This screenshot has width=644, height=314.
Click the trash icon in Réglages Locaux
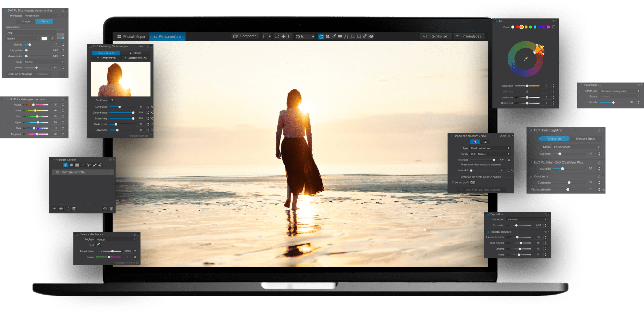tap(112, 208)
